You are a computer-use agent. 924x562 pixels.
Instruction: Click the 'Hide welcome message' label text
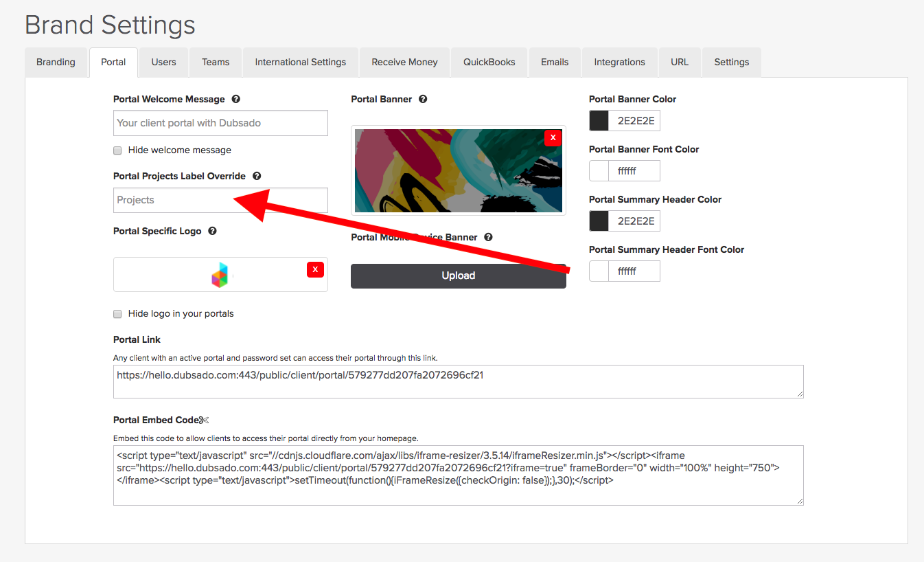(x=180, y=150)
